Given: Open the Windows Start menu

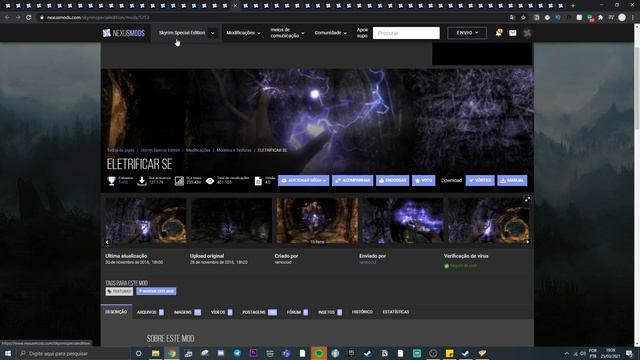Looking at the screenshot, I should [8, 353].
